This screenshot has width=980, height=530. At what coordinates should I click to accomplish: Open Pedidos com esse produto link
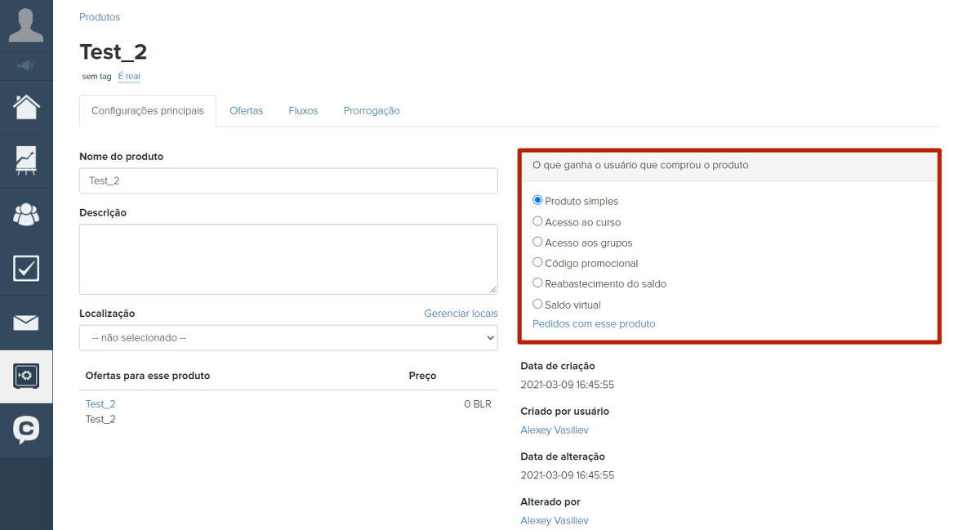point(594,324)
